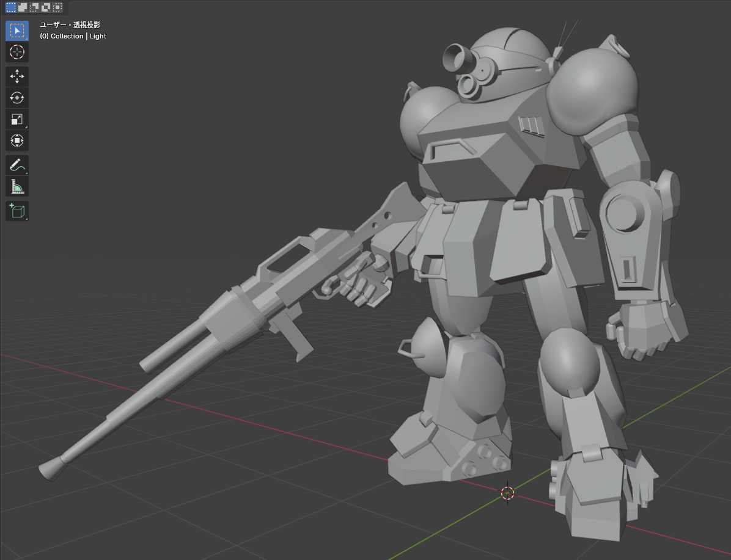Click the 3D cursor at the world origin
This screenshot has width=731, height=560.
[507, 492]
